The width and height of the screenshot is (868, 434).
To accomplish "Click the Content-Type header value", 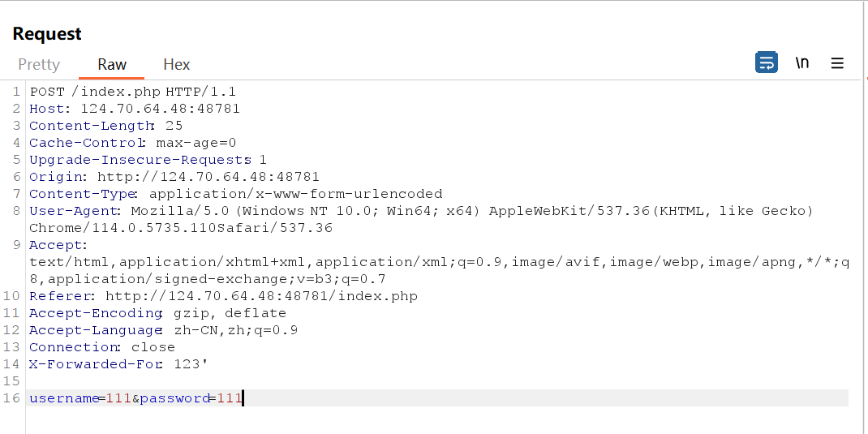I will (x=295, y=194).
